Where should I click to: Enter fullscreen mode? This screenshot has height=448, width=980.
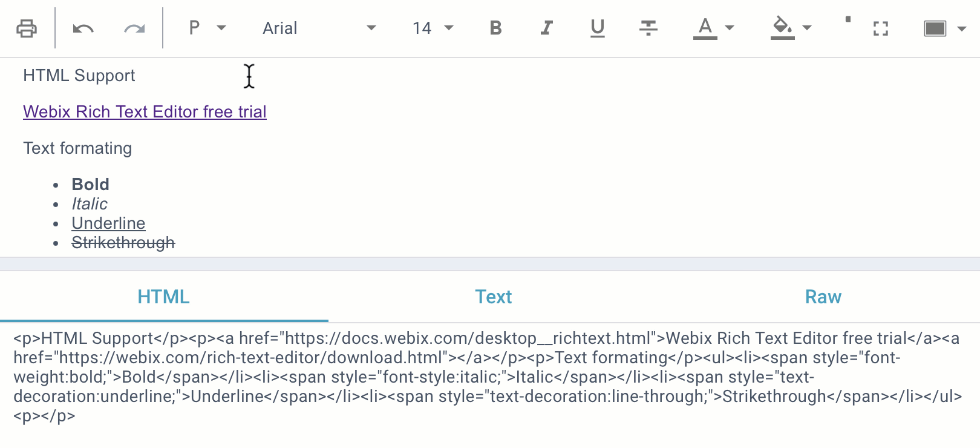click(881, 28)
